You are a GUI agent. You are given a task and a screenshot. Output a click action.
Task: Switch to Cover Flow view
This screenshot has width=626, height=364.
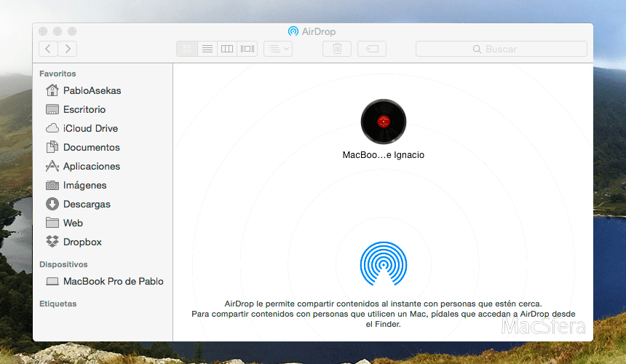tap(247, 49)
